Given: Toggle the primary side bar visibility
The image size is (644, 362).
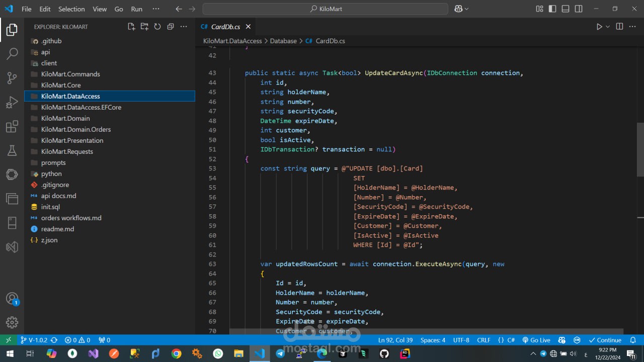Looking at the screenshot, I should pos(552,9).
